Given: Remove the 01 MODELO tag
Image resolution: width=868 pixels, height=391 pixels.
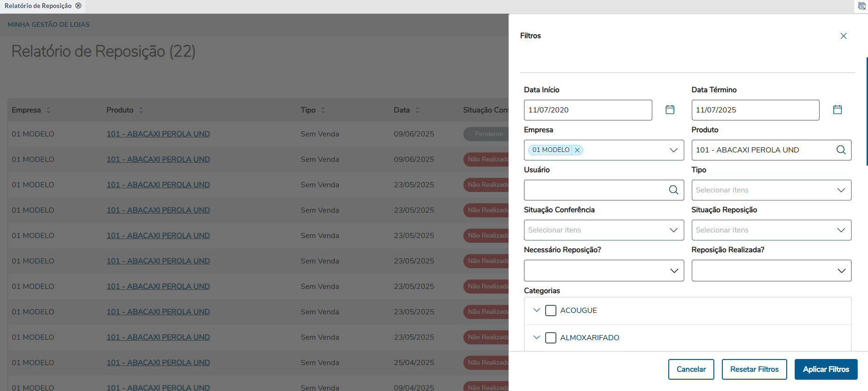Looking at the screenshot, I should (x=577, y=150).
